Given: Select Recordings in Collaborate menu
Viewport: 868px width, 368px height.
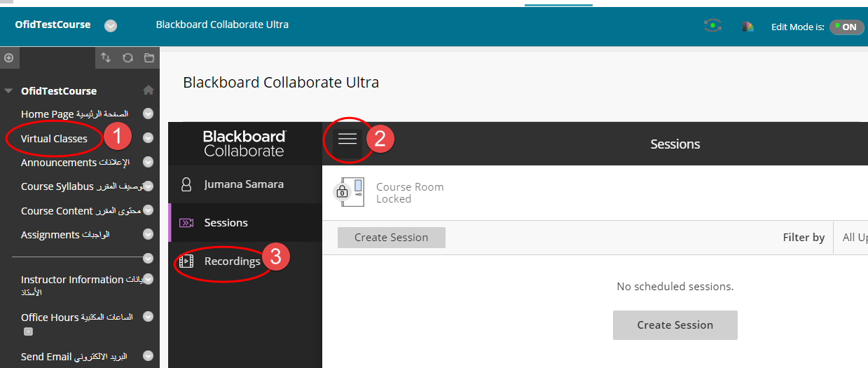Looking at the screenshot, I should point(232,261).
